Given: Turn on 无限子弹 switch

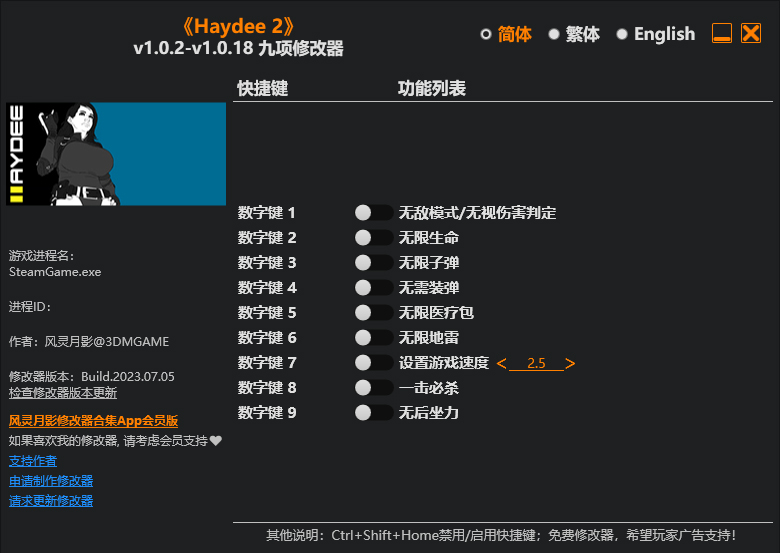Looking at the screenshot, I should click(x=374, y=263).
